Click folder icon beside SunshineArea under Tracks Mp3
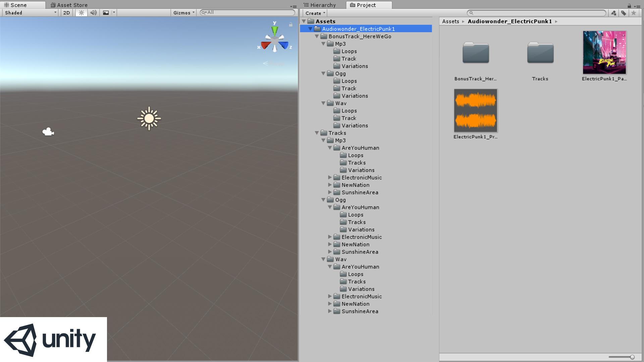Screen dimensions: 644x362 pyautogui.click(x=337, y=192)
